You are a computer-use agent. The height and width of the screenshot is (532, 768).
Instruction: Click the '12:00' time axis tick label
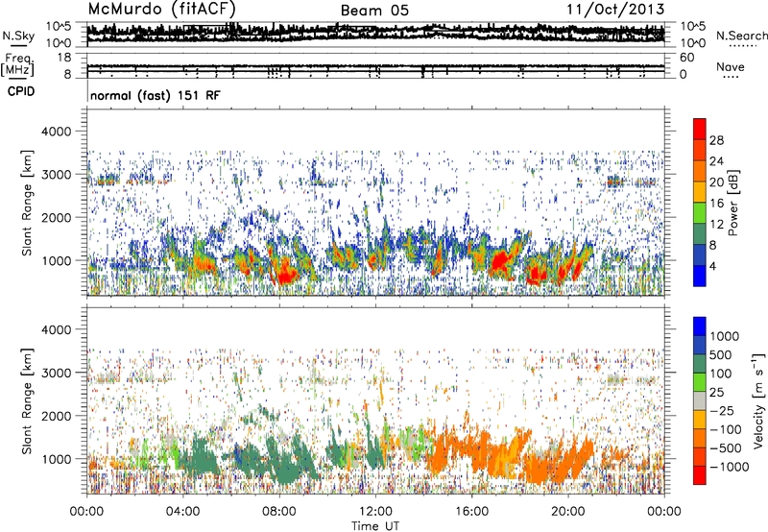pos(375,512)
